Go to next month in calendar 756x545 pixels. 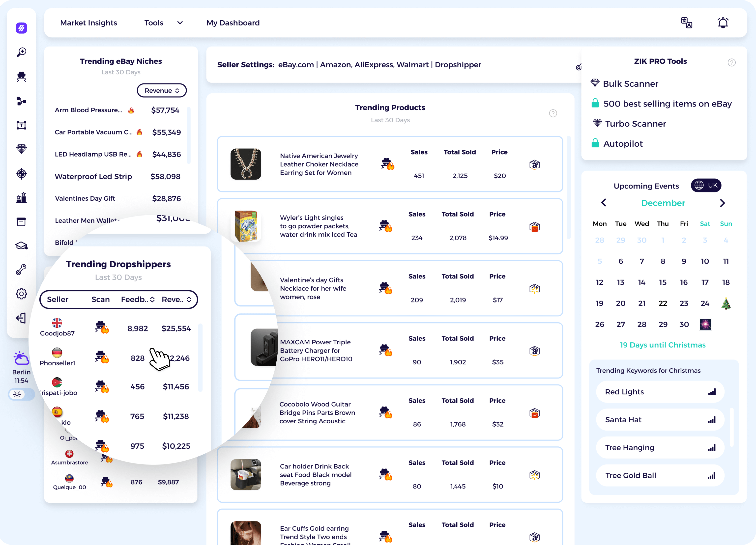pos(722,203)
